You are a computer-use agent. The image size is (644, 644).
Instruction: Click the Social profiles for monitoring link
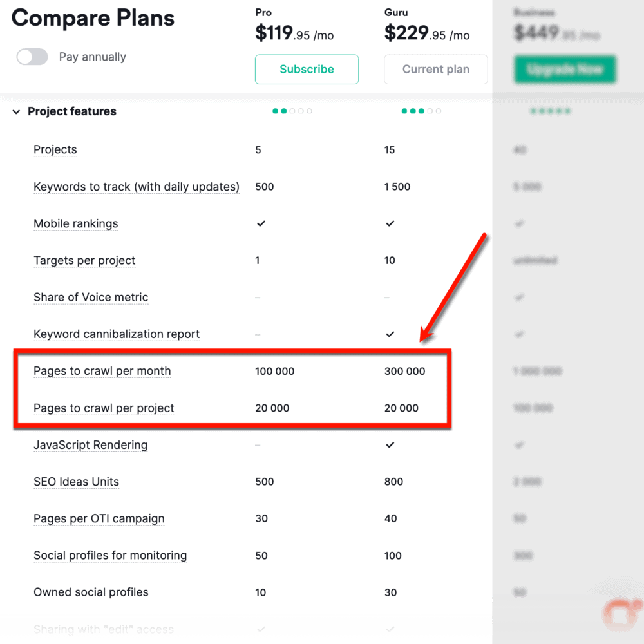(110, 555)
